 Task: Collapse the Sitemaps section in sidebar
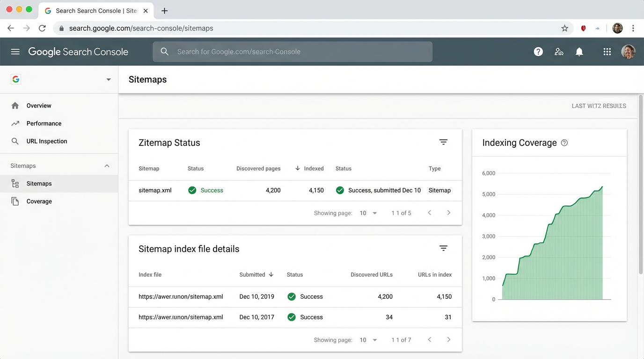[x=107, y=165]
